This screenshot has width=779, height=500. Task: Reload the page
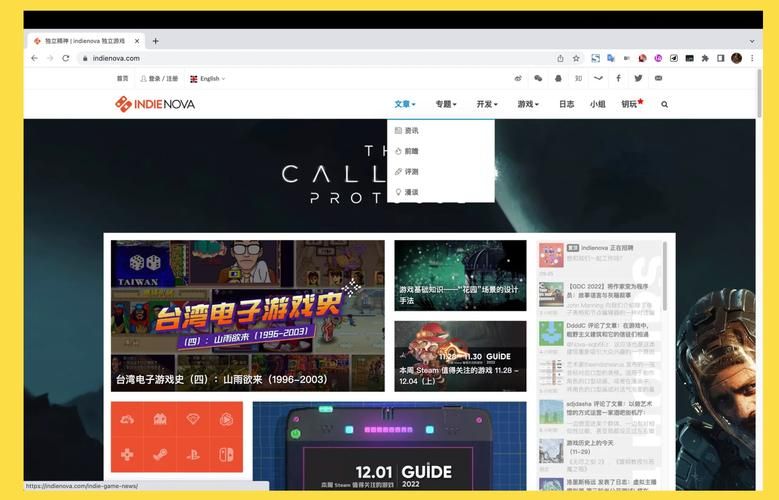click(66, 58)
